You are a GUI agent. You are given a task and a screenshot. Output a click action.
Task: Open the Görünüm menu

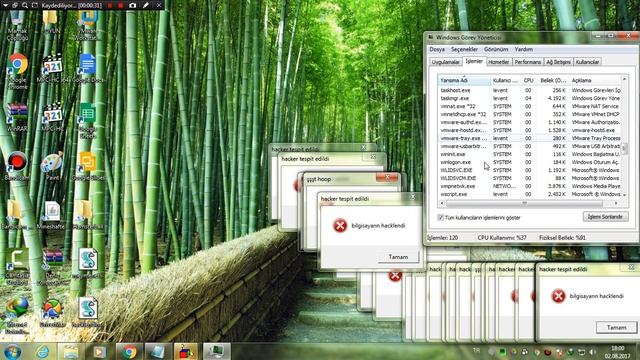496,49
